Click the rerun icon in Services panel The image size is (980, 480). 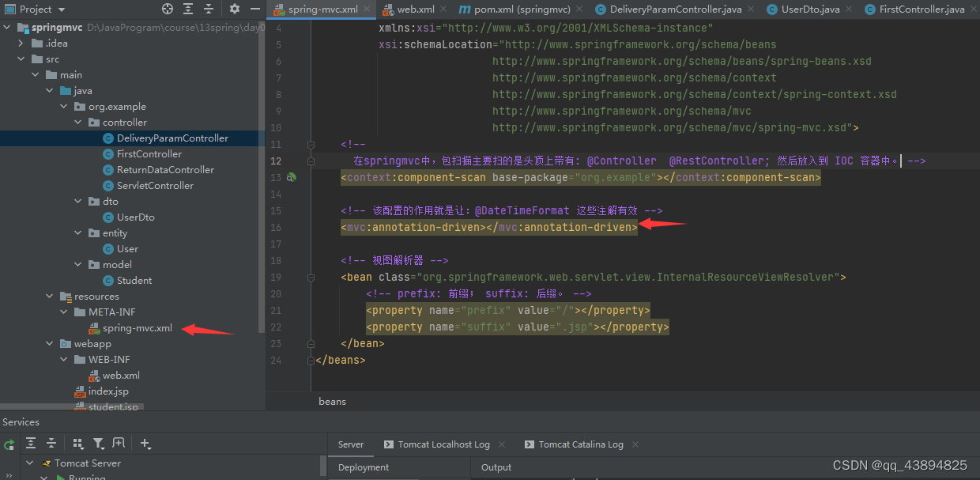[x=9, y=444]
